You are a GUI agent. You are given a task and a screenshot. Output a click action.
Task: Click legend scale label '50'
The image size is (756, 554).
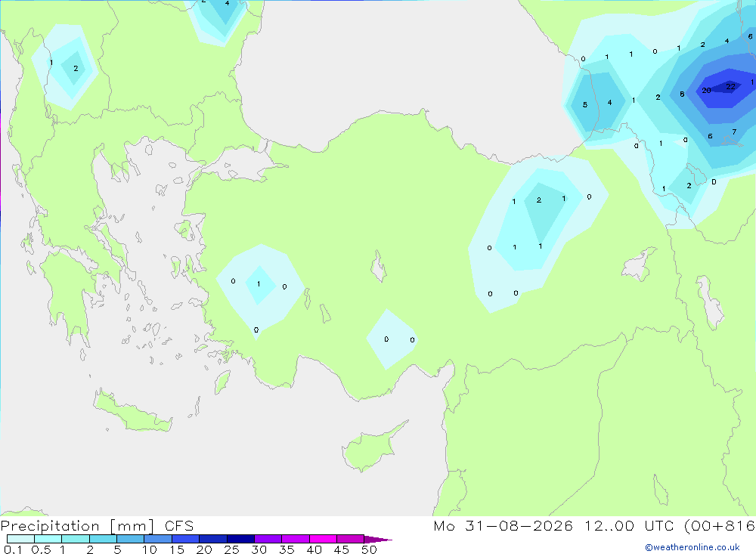point(369,549)
